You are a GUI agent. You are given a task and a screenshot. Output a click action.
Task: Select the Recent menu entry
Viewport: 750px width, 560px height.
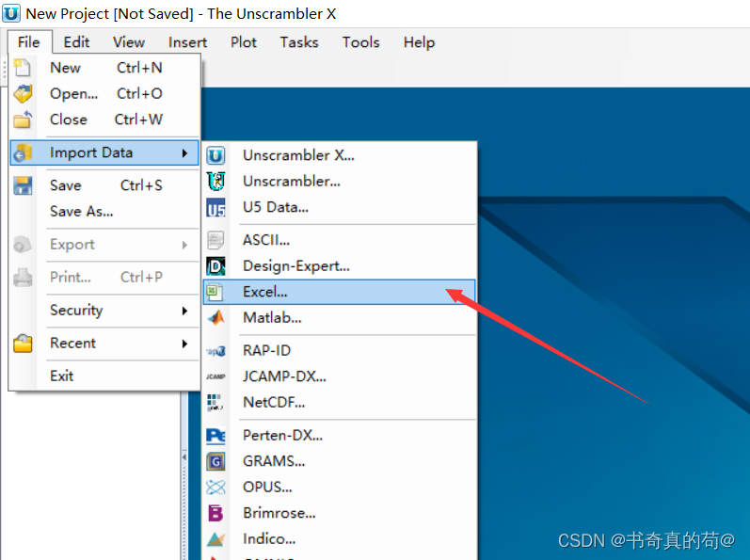[x=104, y=344]
